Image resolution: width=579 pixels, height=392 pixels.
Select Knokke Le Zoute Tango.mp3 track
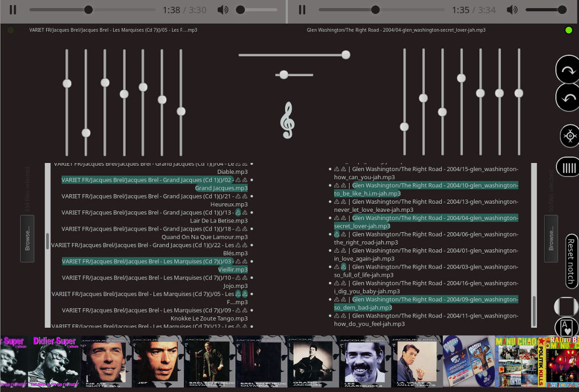155,314
